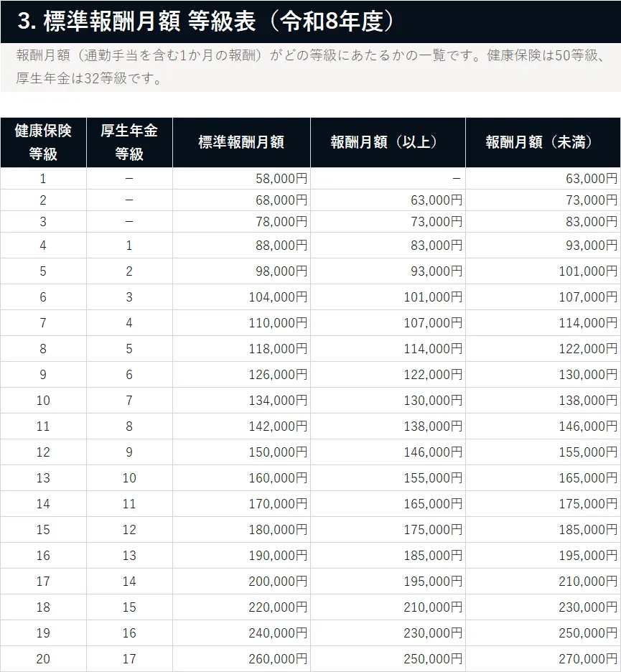Viewport: 621px width, 672px height.
Task: Click the 厚生年金は32等級です description line
Action: tap(89, 78)
